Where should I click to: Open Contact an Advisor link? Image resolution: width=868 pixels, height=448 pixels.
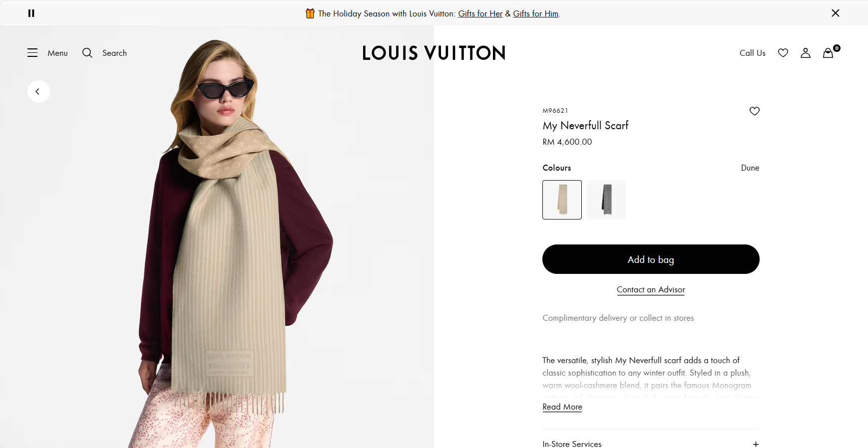pyautogui.click(x=650, y=290)
